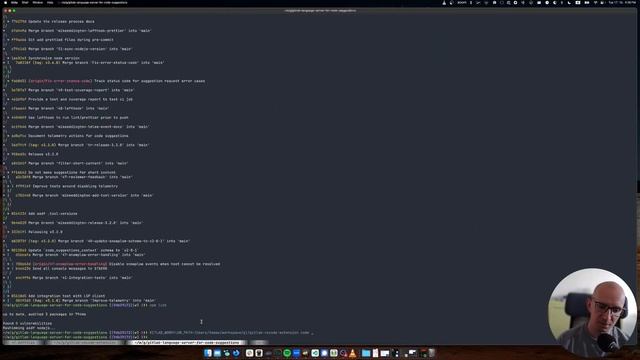
Task: Open the Help menu in the menu bar
Action: coord(50,2)
